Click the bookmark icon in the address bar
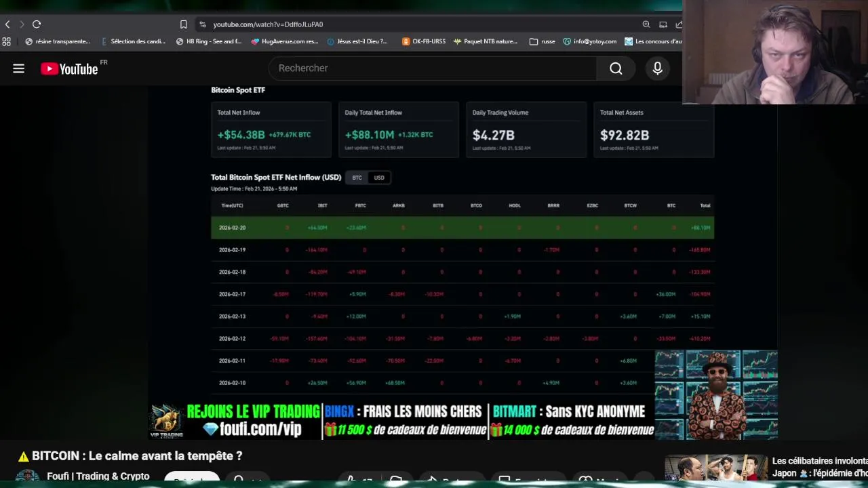868x488 pixels. (x=183, y=24)
